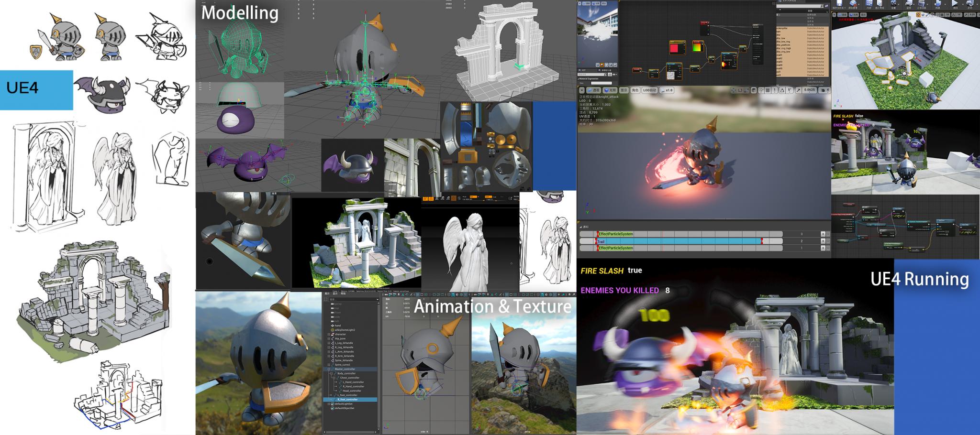Screen dimensions: 980x435
Task: Toggle the lit view mode button in animation viewport
Action: point(610,90)
